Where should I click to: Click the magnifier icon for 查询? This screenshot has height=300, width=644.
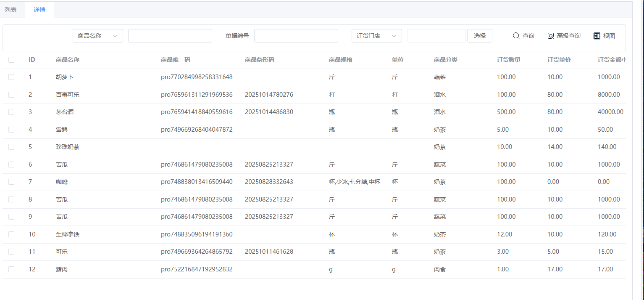(x=516, y=36)
